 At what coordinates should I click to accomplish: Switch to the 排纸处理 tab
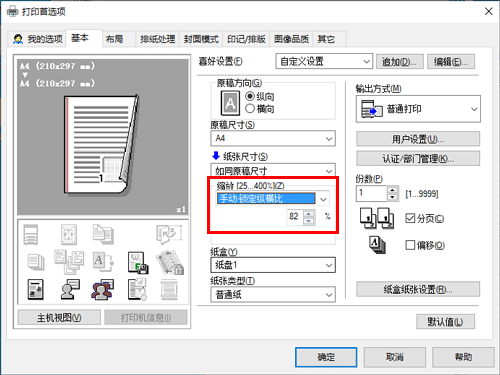pos(158,39)
